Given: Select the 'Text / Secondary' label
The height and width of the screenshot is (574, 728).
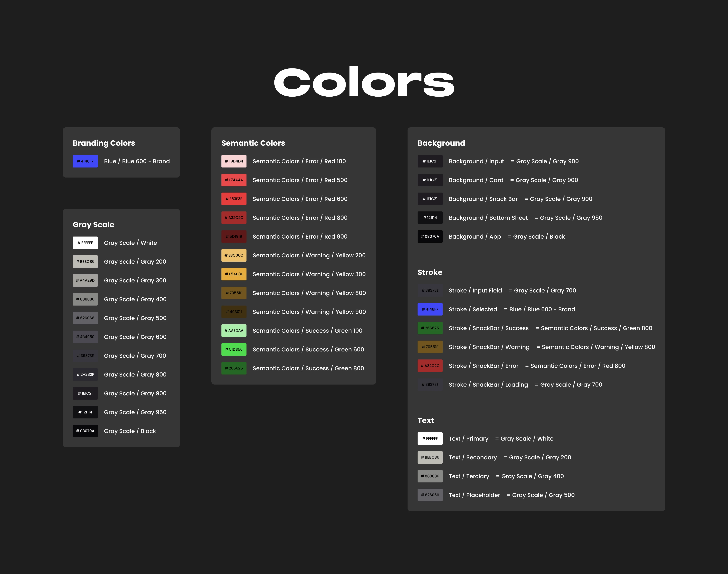Looking at the screenshot, I should coord(473,457).
